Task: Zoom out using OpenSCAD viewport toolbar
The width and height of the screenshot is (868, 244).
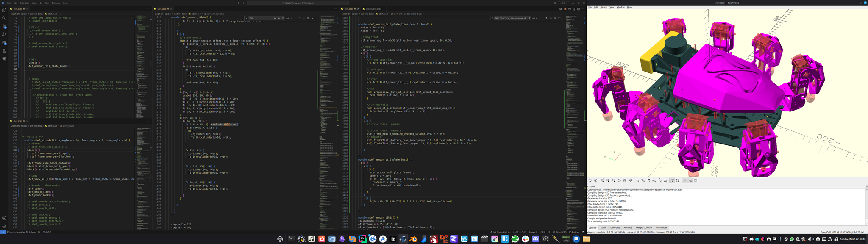Action: pos(613,180)
